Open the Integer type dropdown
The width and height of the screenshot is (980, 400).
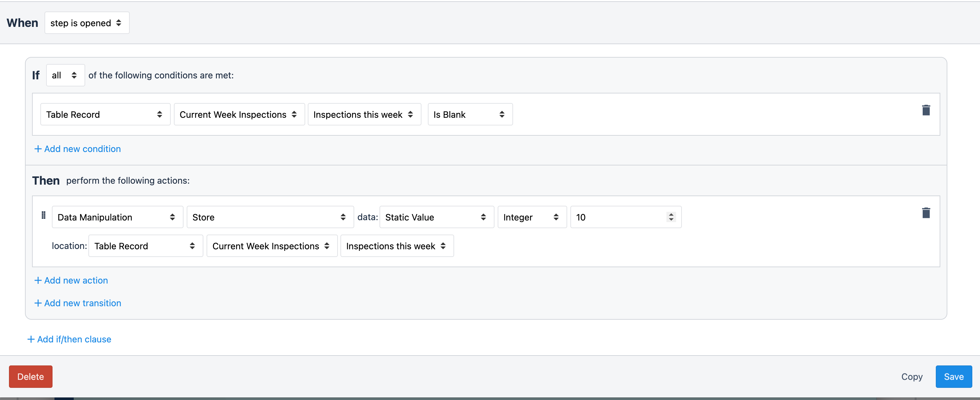coord(531,217)
